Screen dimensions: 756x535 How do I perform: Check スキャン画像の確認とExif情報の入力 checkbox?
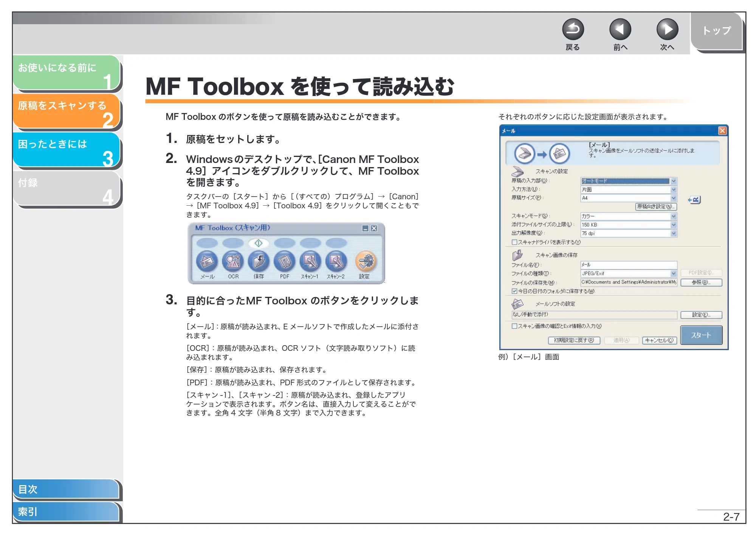tap(514, 326)
